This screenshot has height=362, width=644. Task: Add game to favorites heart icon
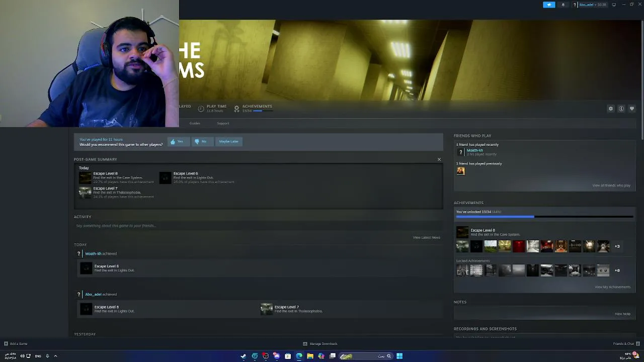[x=632, y=109]
